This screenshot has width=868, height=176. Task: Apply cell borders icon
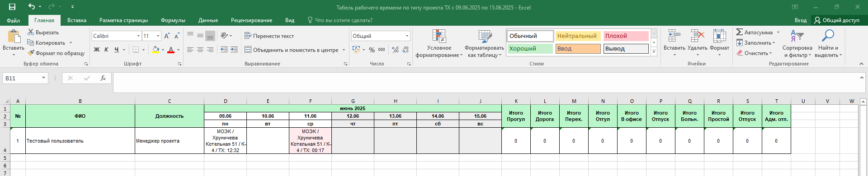[x=136, y=50]
